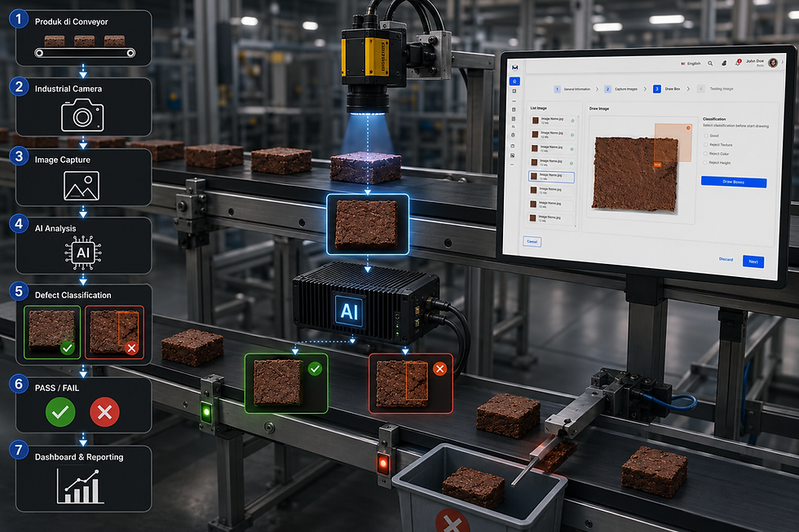799x532 pixels.
Task: Expand the chevron next to John Doe's avatar
Action: (782, 62)
